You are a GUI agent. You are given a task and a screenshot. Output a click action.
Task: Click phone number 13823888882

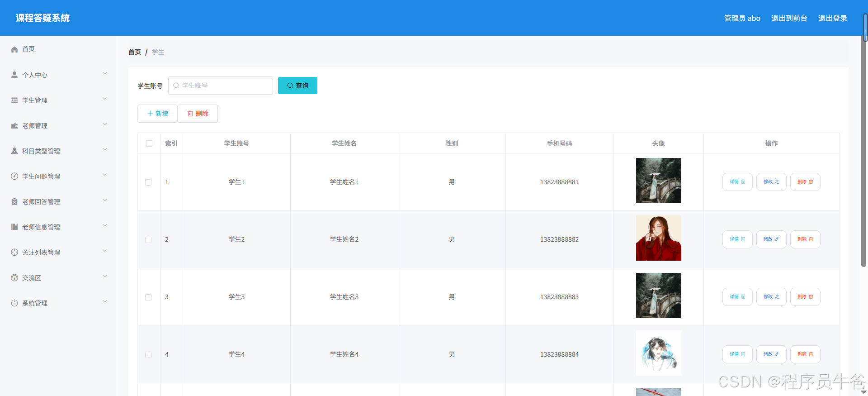tap(559, 239)
